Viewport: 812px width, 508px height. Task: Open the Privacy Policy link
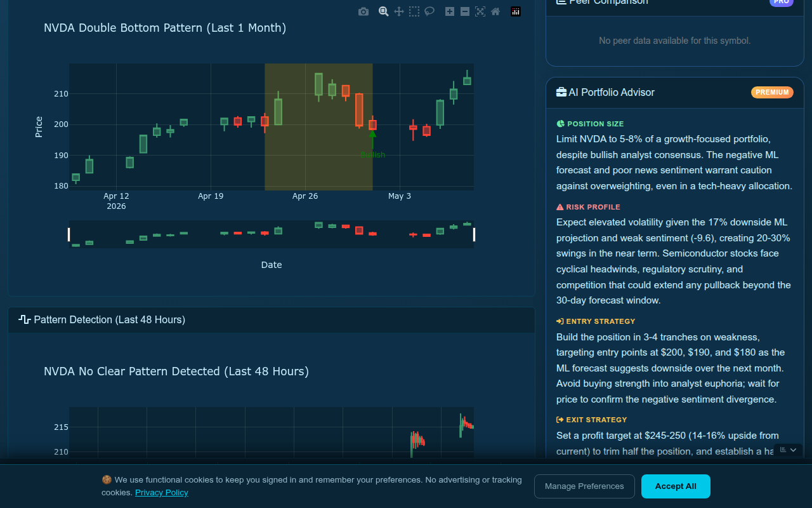tap(162, 492)
